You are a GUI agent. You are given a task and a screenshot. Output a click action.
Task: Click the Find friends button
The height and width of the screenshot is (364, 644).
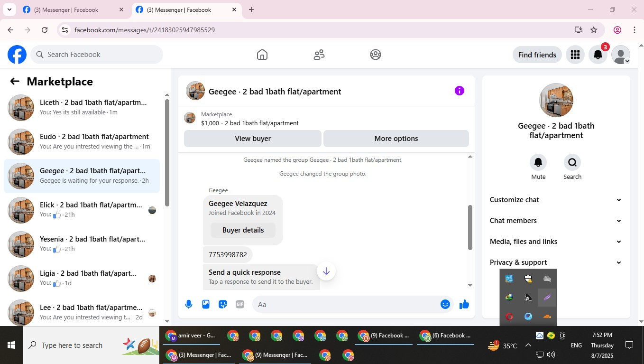click(537, 55)
